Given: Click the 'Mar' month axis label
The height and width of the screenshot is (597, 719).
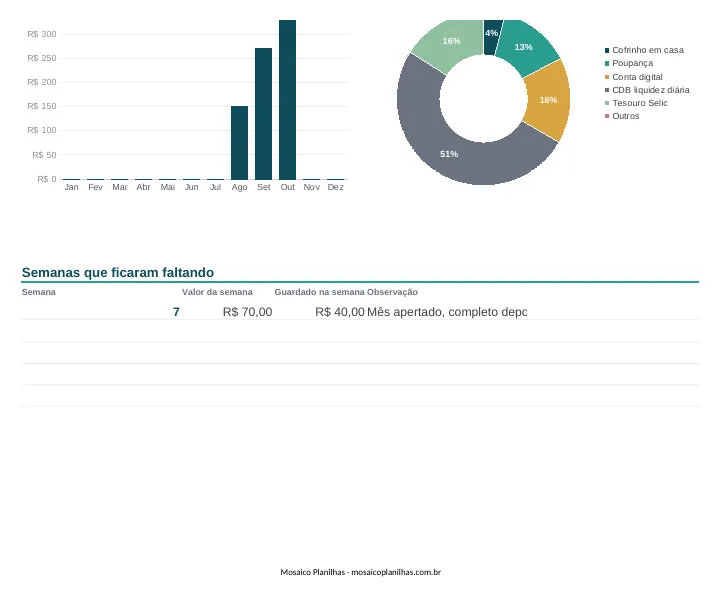Looking at the screenshot, I should 120,187.
